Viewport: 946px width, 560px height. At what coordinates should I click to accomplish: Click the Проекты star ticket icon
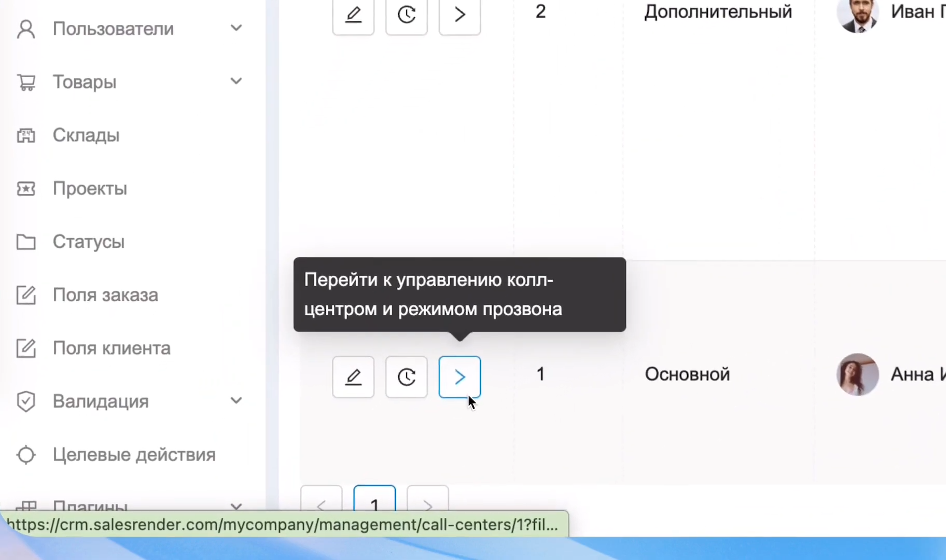point(26,189)
